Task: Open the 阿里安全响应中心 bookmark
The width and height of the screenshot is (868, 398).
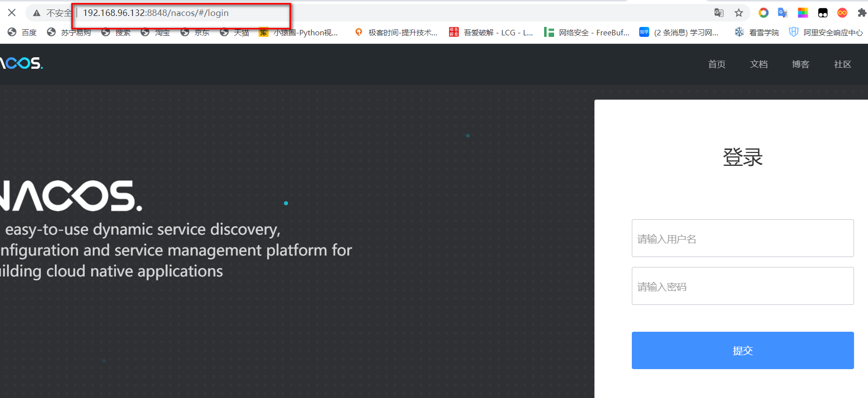Action: pos(826,32)
